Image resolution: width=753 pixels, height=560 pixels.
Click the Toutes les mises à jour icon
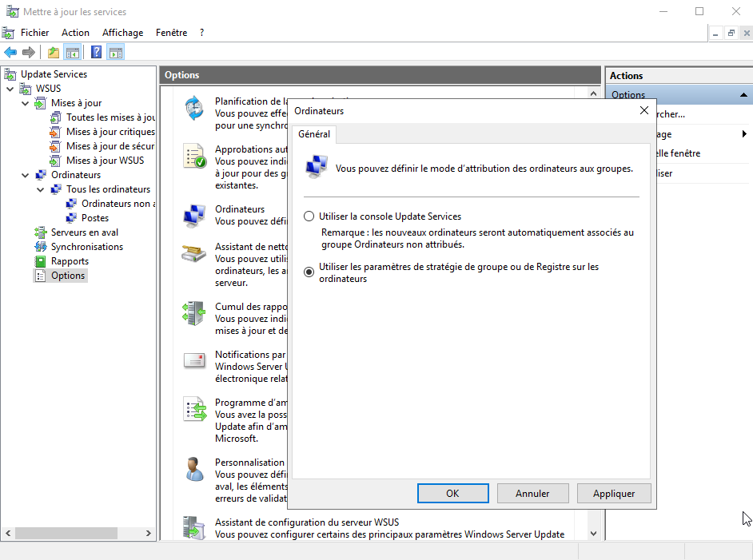click(x=56, y=117)
